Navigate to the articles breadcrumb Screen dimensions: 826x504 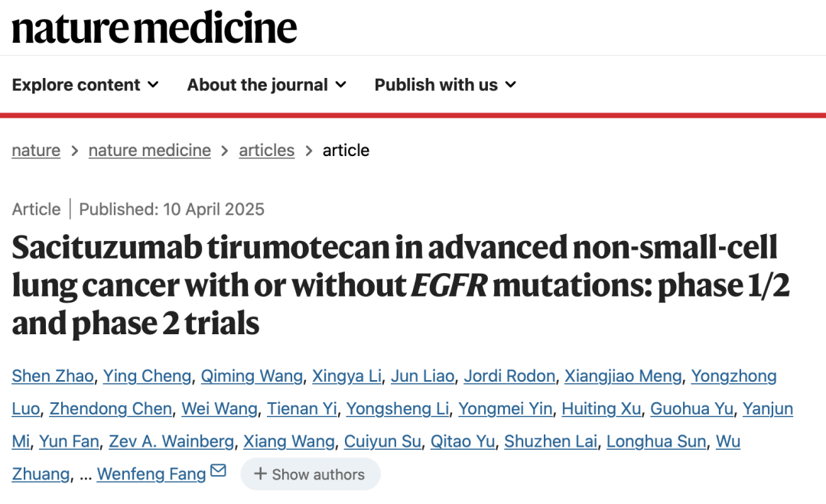(266, 151)
